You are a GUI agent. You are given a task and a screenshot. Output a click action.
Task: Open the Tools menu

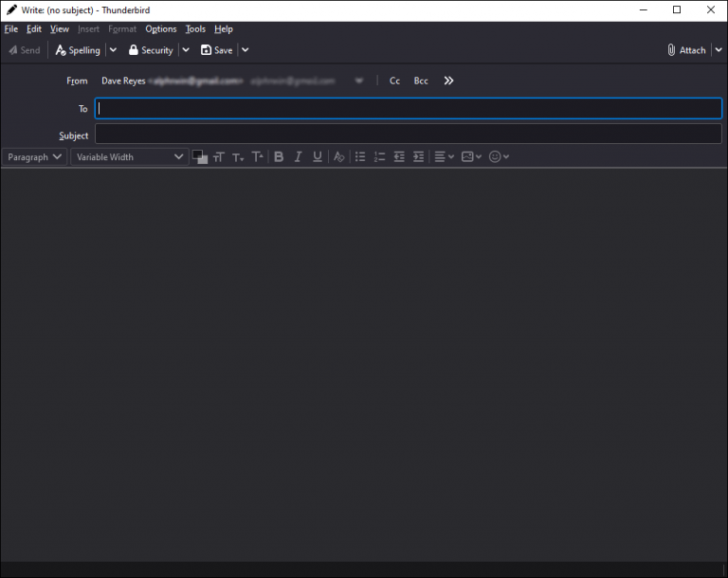click(x=194, y=29)
